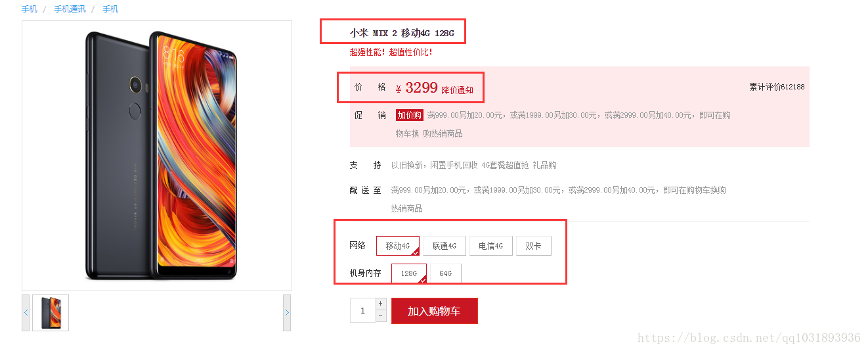This screenshot has height=351, width=868.
Task: Open the 累计评价 review count
Action: (777, 87)
